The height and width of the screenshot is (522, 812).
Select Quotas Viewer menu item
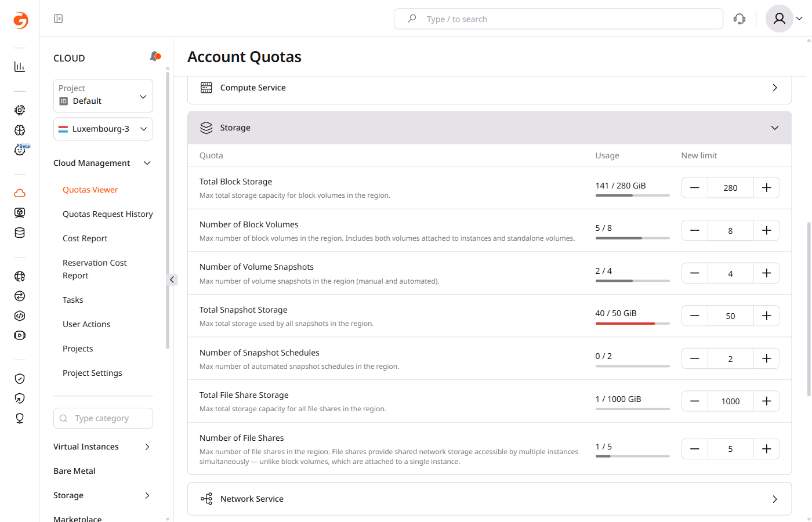[x=90, y=190]
